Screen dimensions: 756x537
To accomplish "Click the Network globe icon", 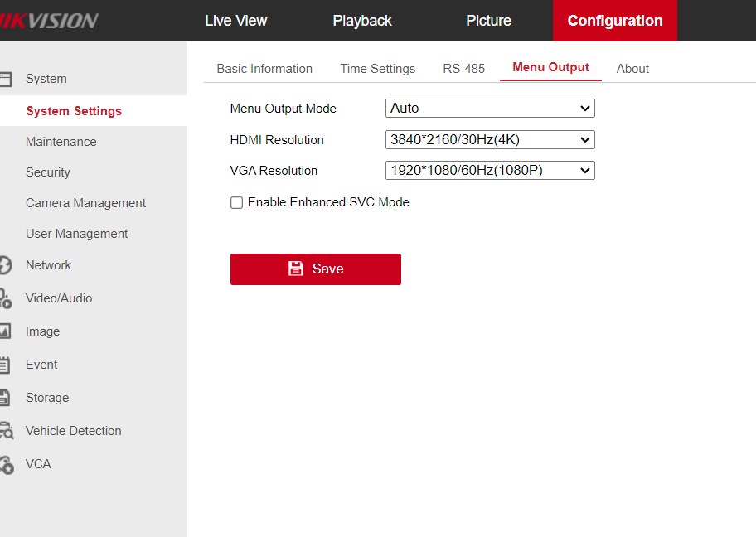I will (x=5, y=265).
